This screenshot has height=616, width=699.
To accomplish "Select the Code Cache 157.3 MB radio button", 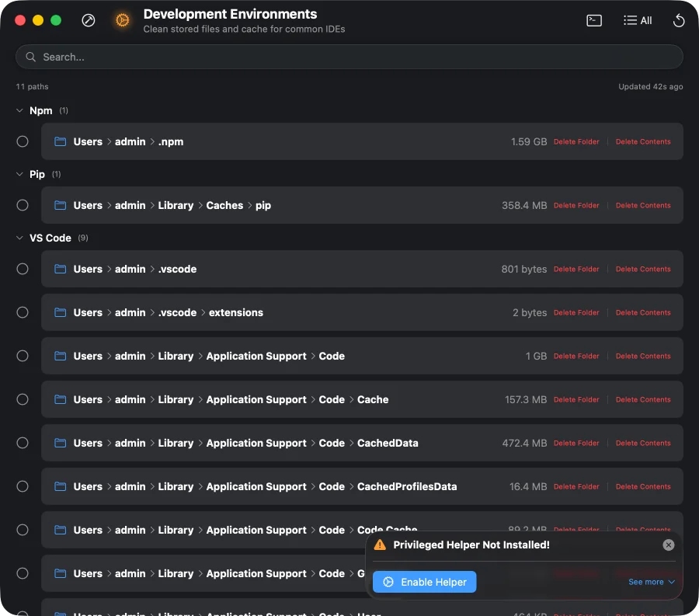I will [x=23, y=399].
